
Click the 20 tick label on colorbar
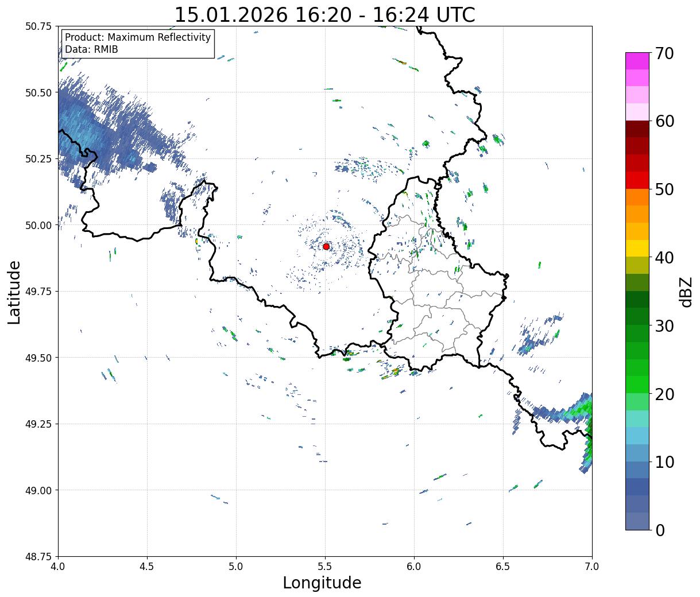[664, 394]
